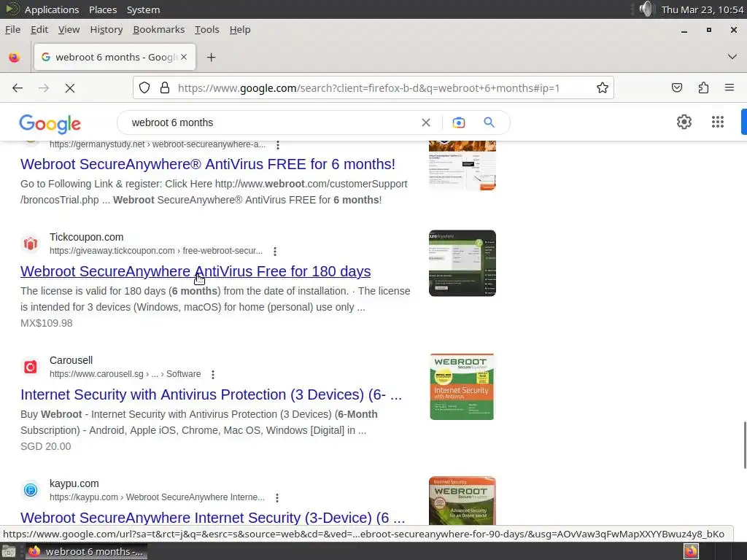747x560 pixels.
Task: Go back to the previous page
Action: (x=18, y=88)
